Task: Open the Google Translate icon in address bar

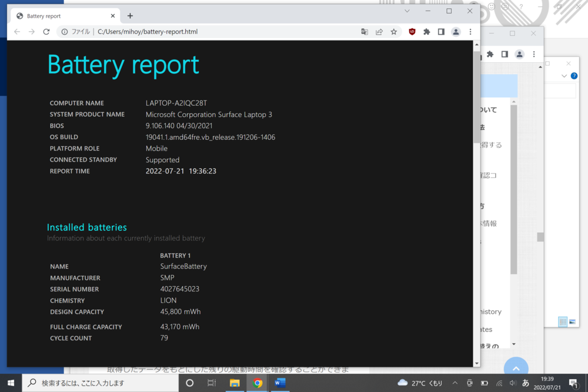Action: pos(365,32)
